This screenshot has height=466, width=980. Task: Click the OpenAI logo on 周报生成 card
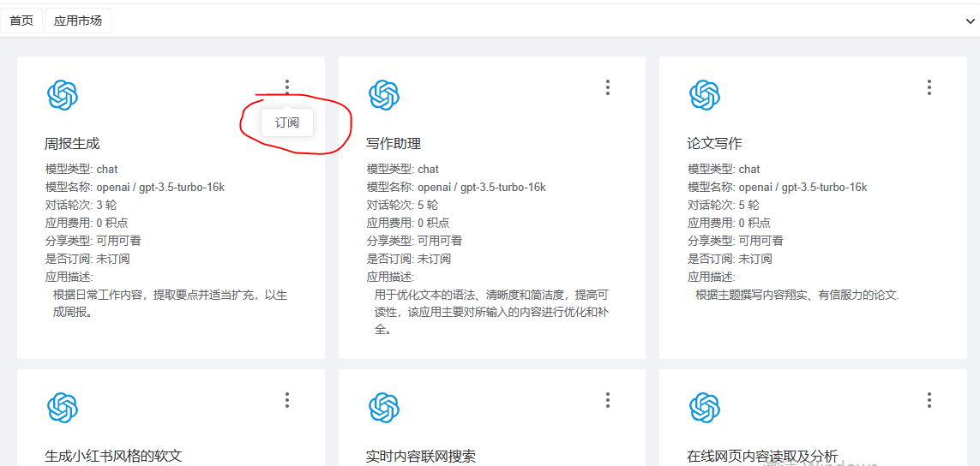63,95
